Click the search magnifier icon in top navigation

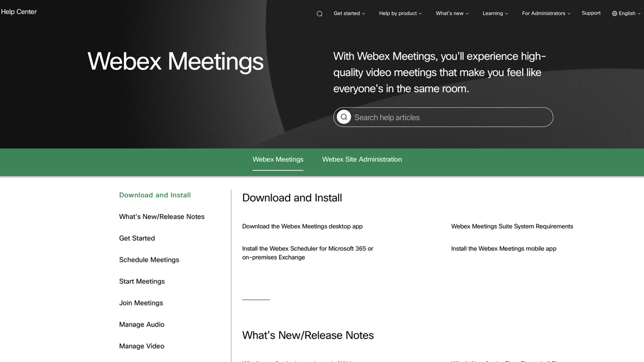click(x=319, y=13)
